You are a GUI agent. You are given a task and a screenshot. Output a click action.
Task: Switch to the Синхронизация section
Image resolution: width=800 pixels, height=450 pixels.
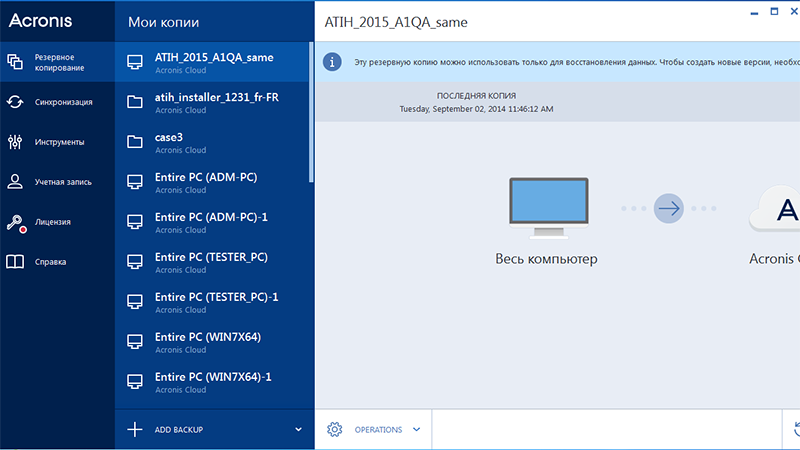point(57,102)
